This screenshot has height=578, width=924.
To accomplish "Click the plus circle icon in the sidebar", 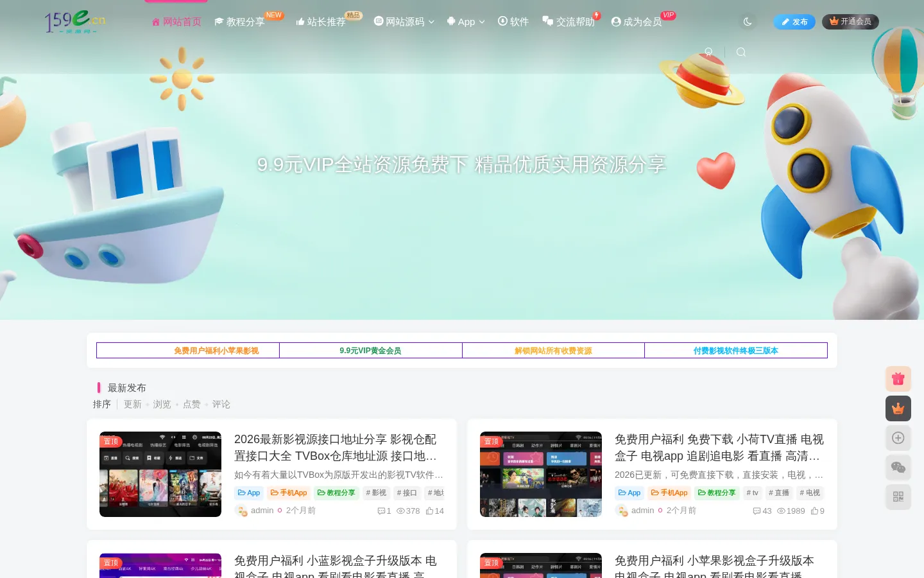I will tap(898, 438).
